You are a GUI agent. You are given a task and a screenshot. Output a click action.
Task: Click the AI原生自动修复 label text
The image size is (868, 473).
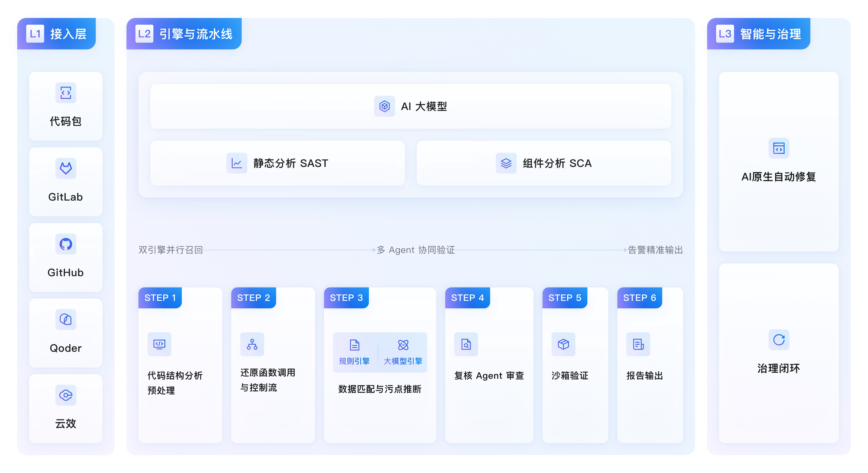(779, 177)
